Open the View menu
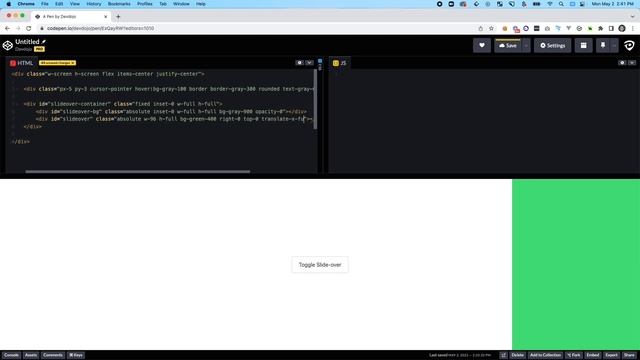Screen dimensions: 640x360 coord(75,4)
